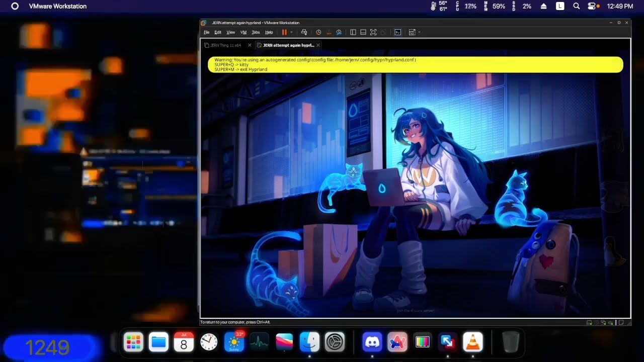Viewport: 644px width, 362px height.
Task: Open the console view icon
Action: [397, 32]
